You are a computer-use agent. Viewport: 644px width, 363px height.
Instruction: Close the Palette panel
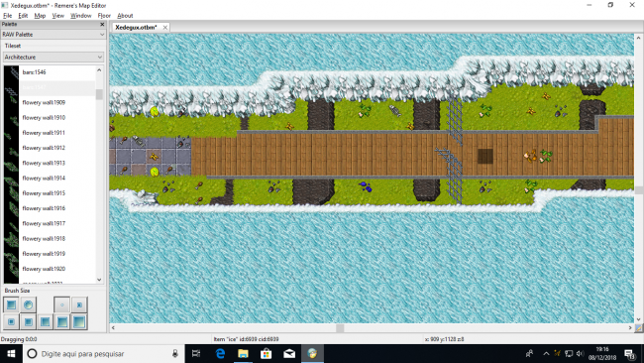point(102,24)
